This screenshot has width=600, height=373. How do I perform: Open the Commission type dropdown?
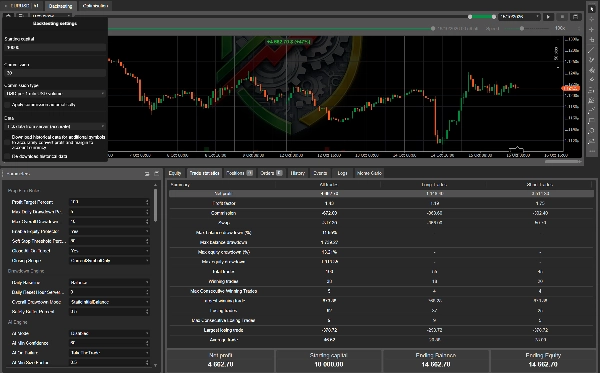(x=55, y=93)
